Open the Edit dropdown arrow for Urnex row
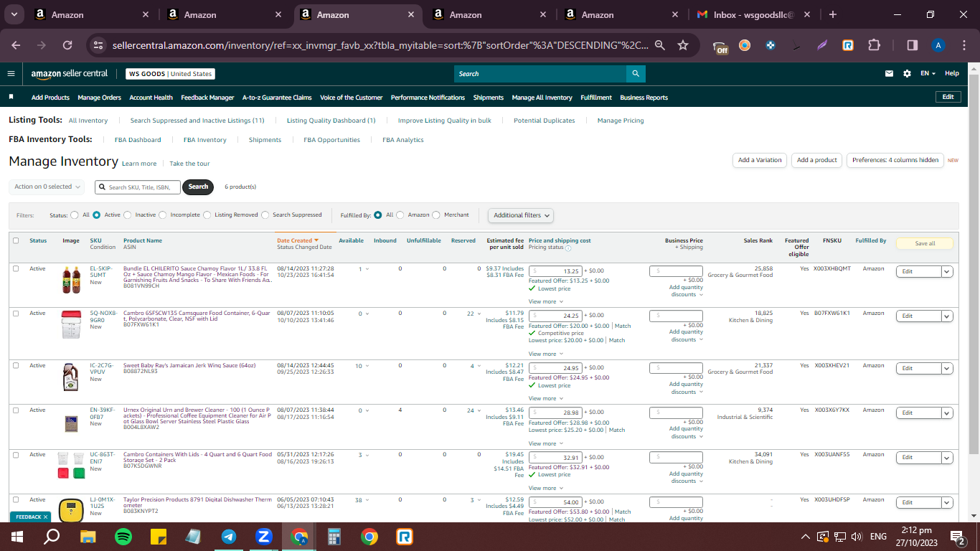 (x=947, y=413)
